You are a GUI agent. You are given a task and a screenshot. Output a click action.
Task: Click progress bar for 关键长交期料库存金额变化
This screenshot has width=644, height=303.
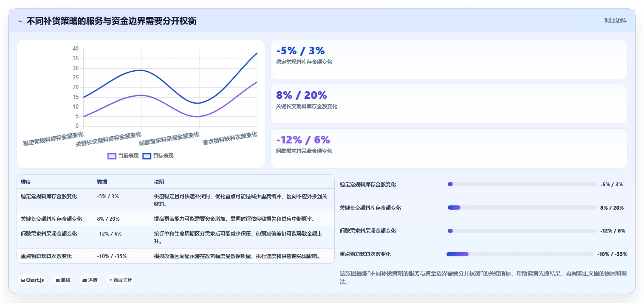click(x=522, y=208)
